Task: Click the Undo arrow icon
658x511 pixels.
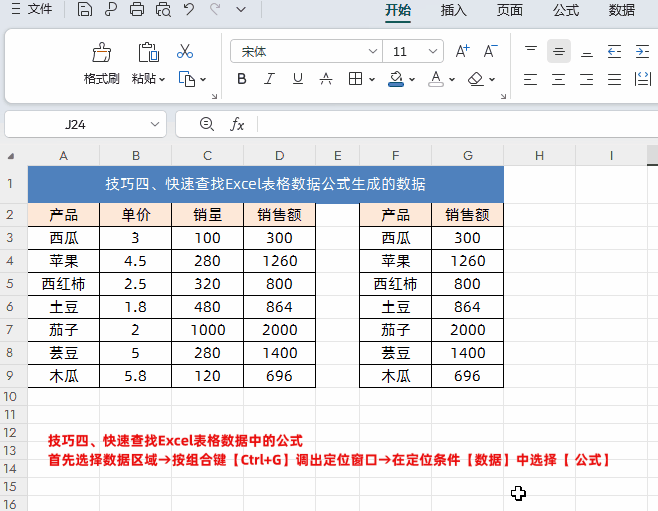Action: (189, 9)
